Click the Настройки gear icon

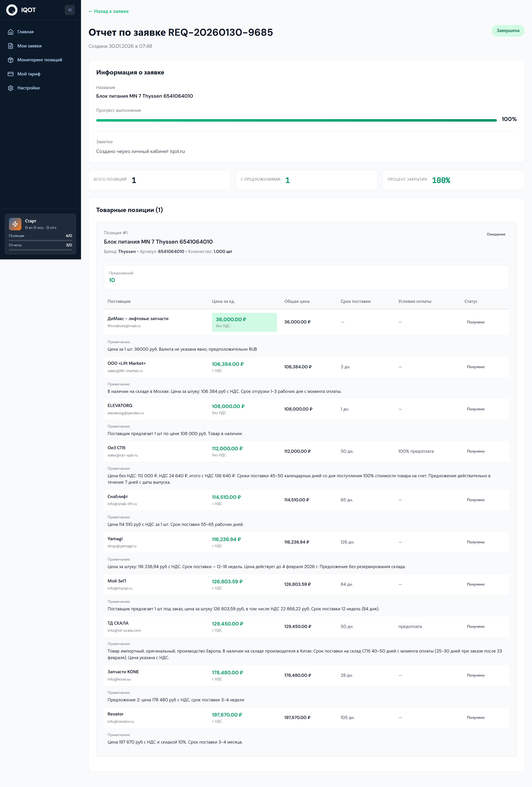11,88
